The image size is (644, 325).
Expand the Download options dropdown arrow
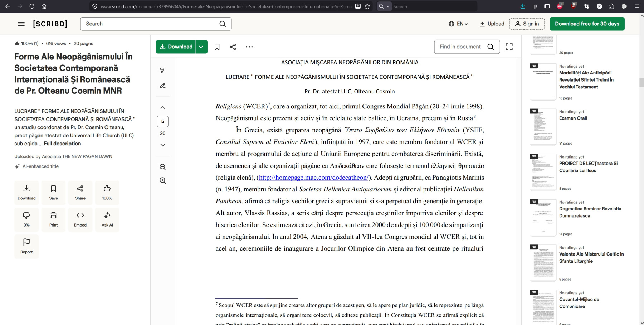coord(201,47)
